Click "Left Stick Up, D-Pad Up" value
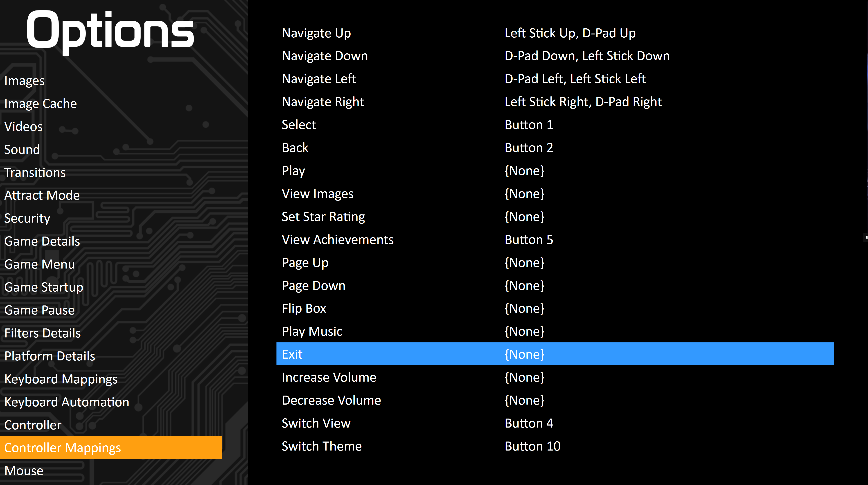868x485 pixels. point(570,33)
